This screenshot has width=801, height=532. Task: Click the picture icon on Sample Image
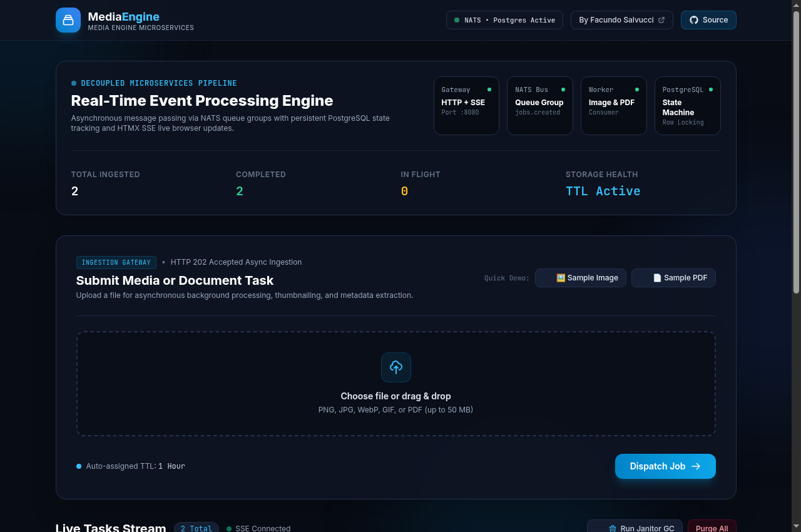coord(561,278)
